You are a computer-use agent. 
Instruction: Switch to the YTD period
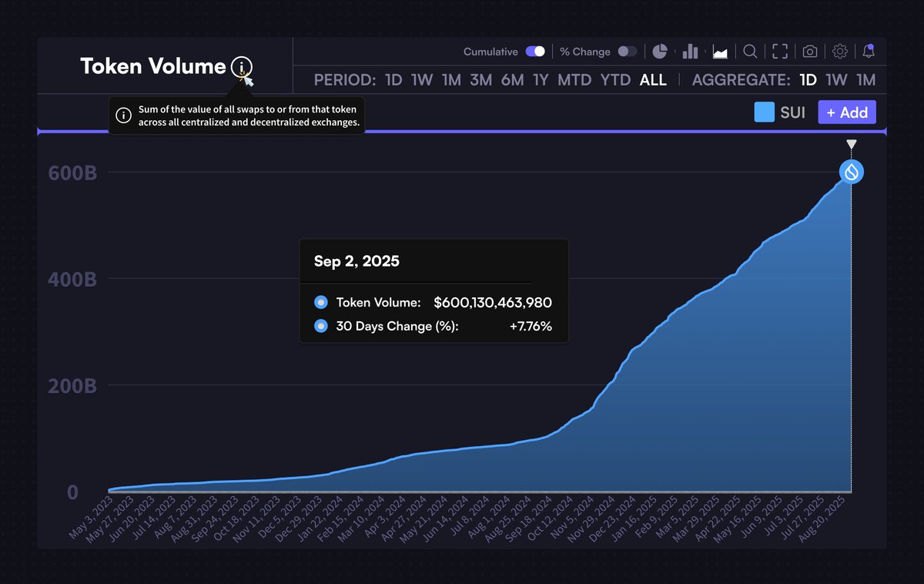click(615, 79)
